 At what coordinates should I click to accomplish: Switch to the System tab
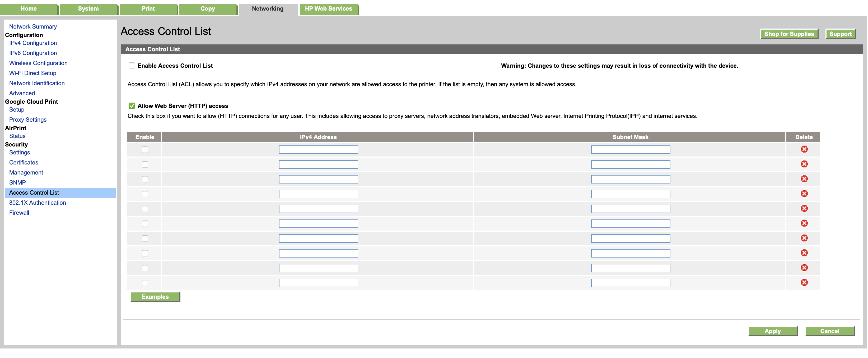click(88, 9)
